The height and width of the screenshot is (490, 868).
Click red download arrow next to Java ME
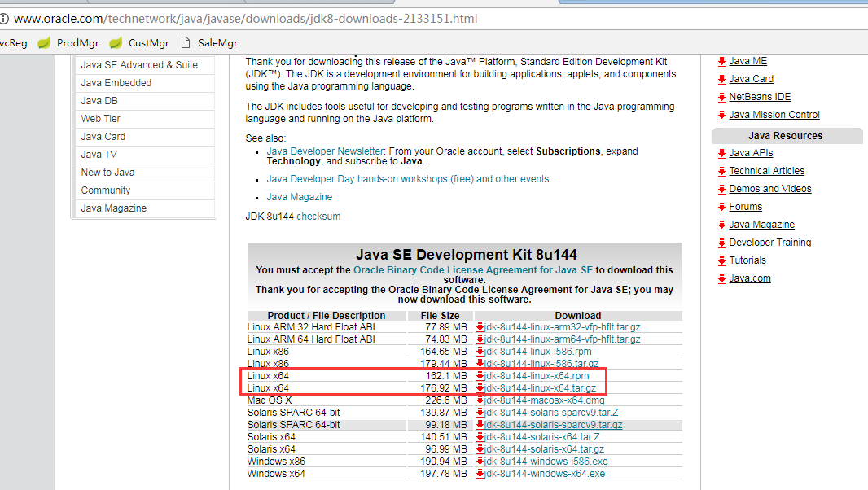point(721,62)
